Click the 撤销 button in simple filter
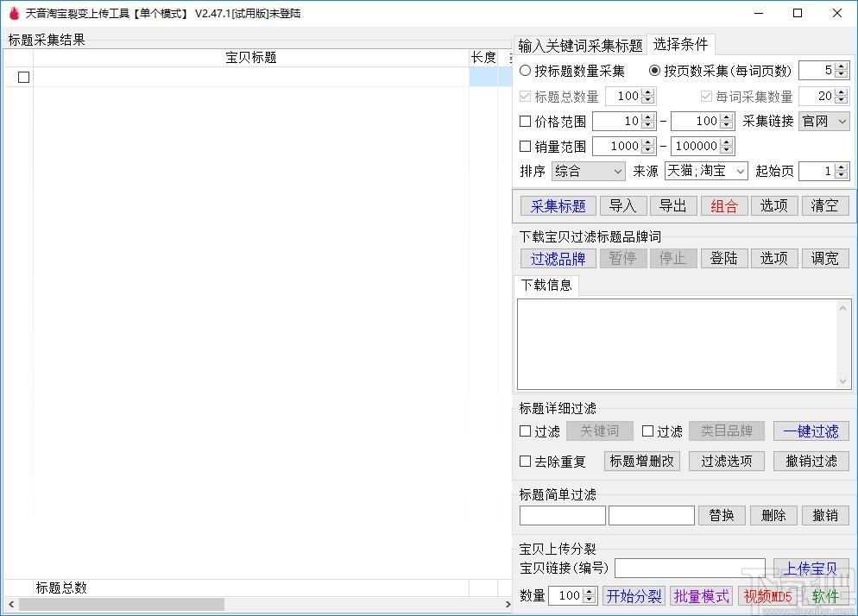Viewport: 858px width, 616px height. 825,515
